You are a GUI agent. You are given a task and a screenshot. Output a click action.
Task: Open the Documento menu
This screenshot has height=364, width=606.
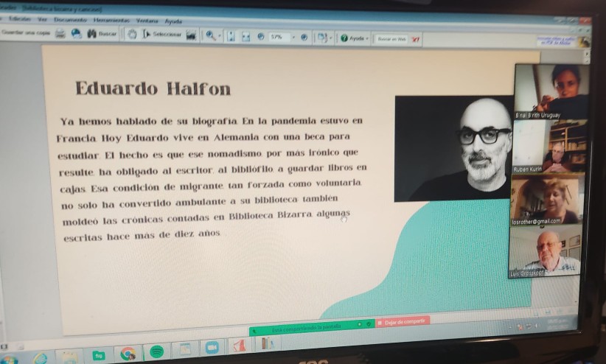70,19
